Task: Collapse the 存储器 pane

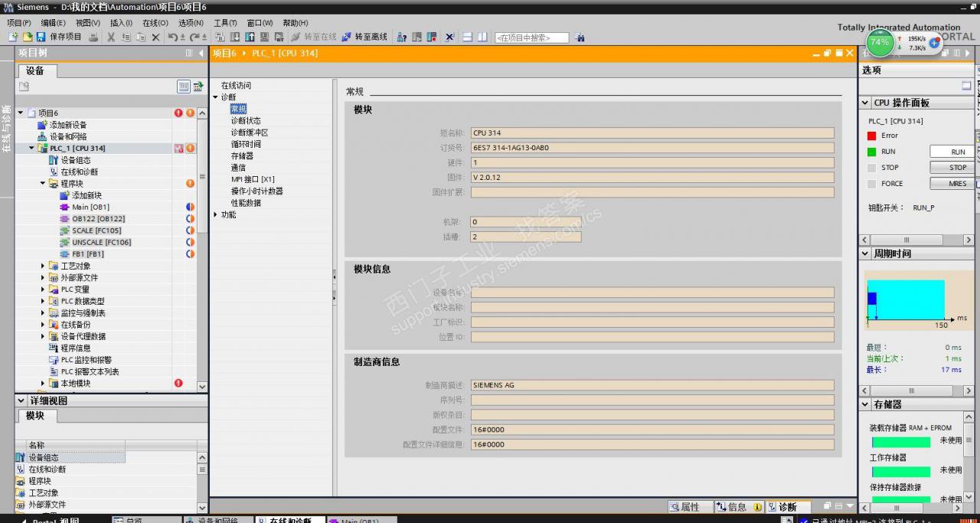Action: tap(866, 404)
